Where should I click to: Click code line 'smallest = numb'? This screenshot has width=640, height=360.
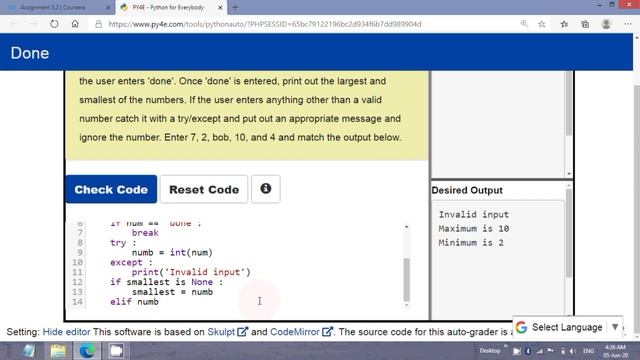click(x=172, y=292)
